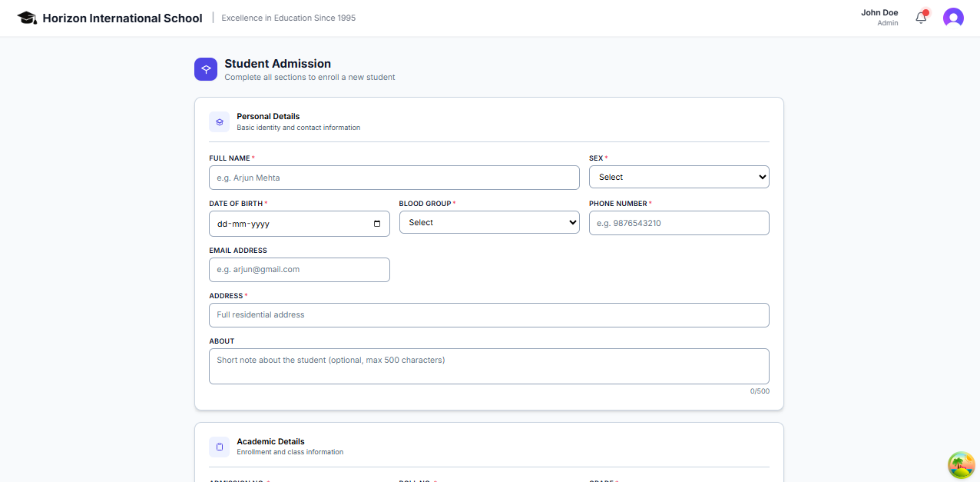The image size is (980, 482).
Task: Focus the Phone Number input field
Action: pos(679,223)
